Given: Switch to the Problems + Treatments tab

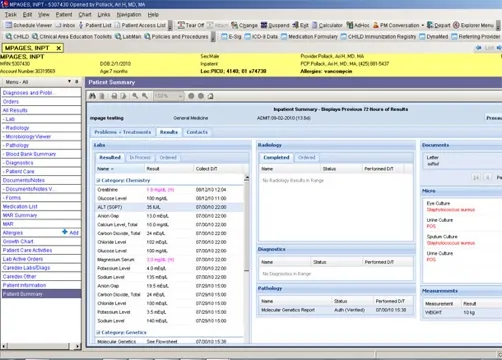Looking at the screenshot, I should (122, 132).
